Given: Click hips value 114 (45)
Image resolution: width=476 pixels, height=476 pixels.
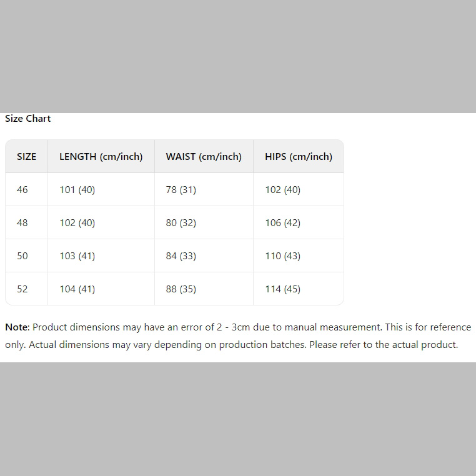Looking at the screenshot, I should click(283, 289).
